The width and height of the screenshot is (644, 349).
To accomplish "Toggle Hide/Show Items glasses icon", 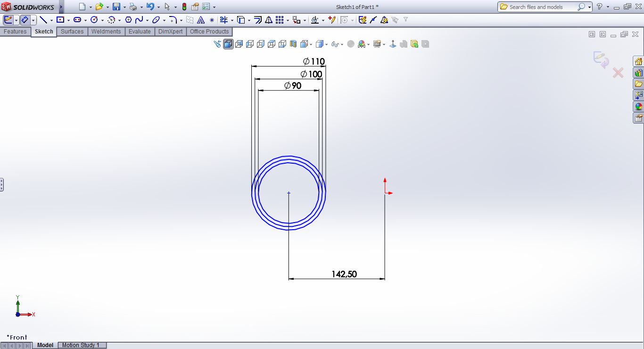I will pyautogui.click(x=335, y=43).
